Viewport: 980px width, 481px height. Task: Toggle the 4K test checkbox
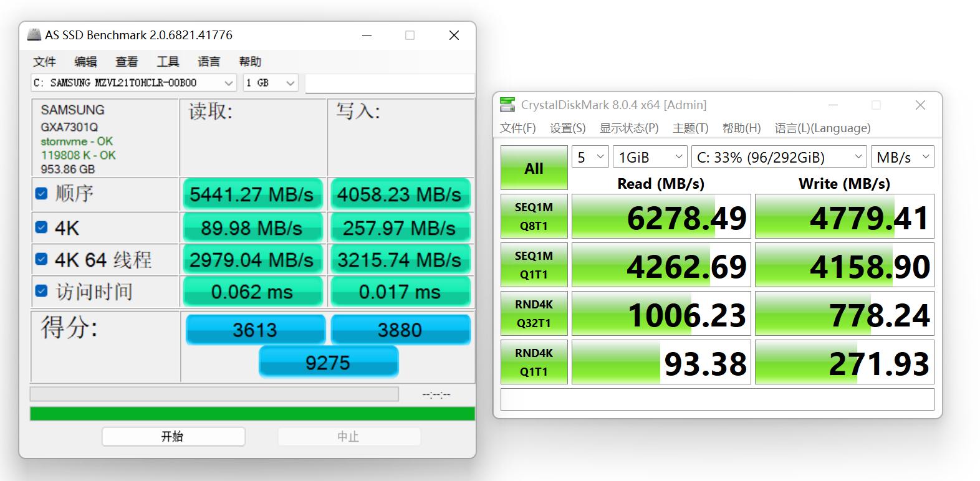pyautogui.click(x=42, y=227)
